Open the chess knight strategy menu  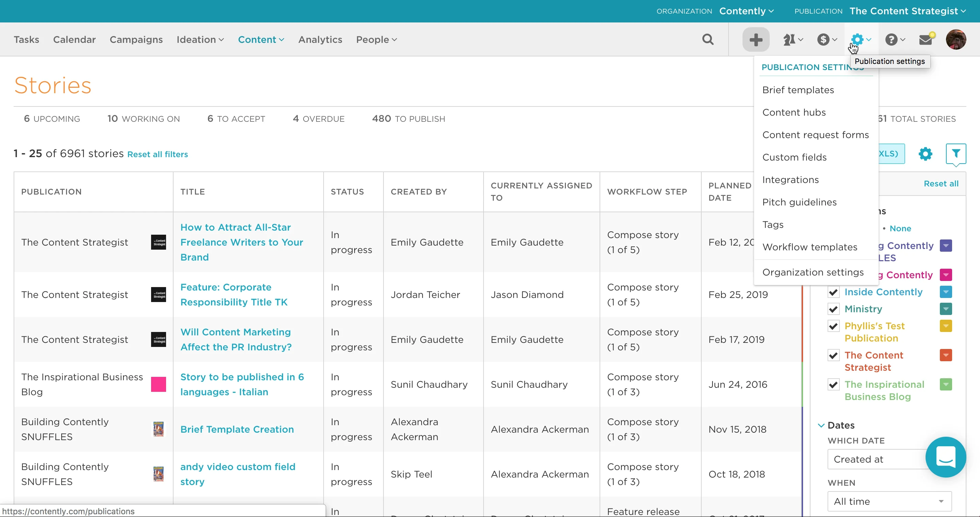coord(793,39)
